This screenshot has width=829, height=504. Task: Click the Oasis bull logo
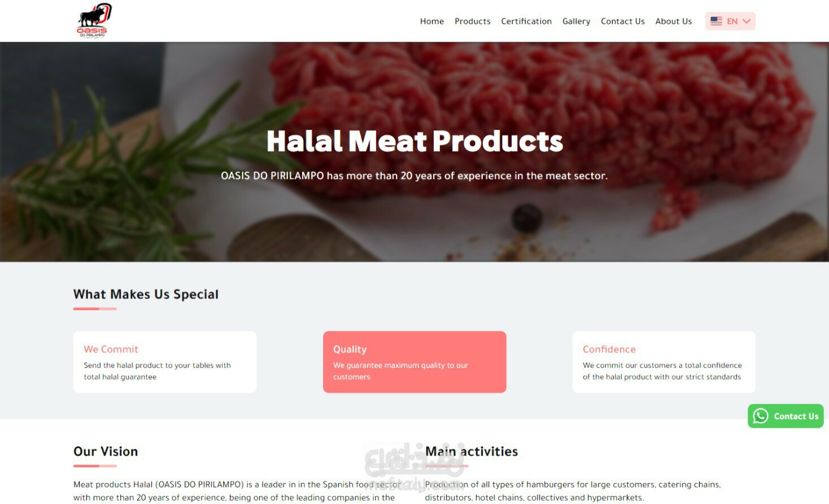point(94,21)
